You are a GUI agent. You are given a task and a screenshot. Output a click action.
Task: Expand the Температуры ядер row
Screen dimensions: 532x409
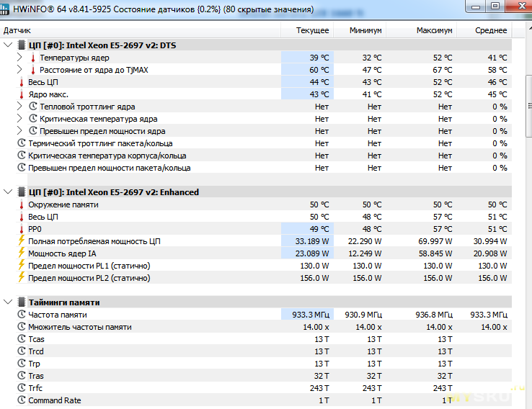click(x=20, y=58)
